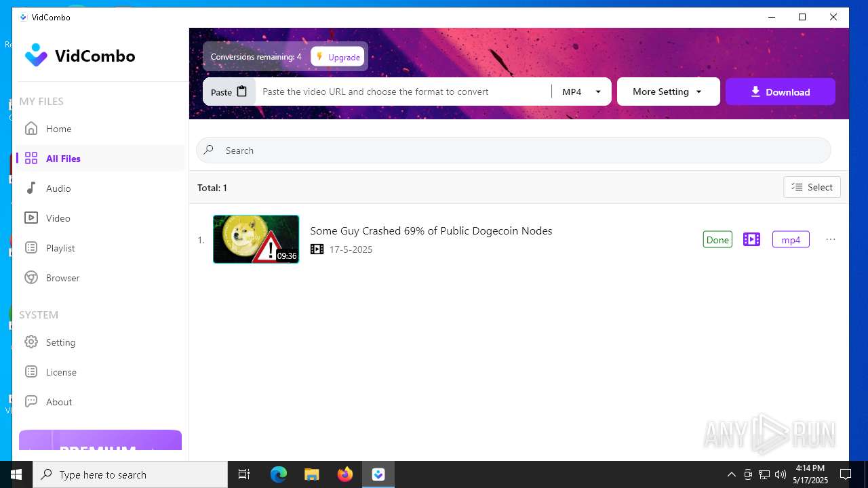Click the Select button

pos(812,187)
